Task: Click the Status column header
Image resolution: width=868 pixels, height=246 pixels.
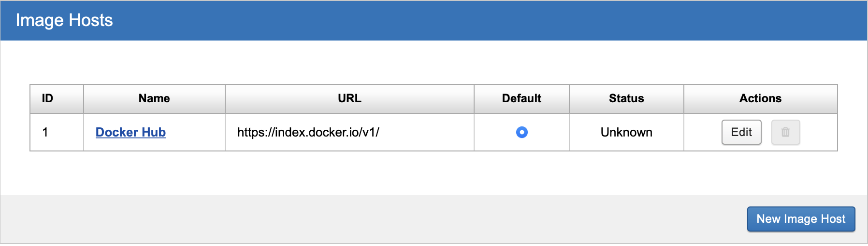Action: point(626,98)
